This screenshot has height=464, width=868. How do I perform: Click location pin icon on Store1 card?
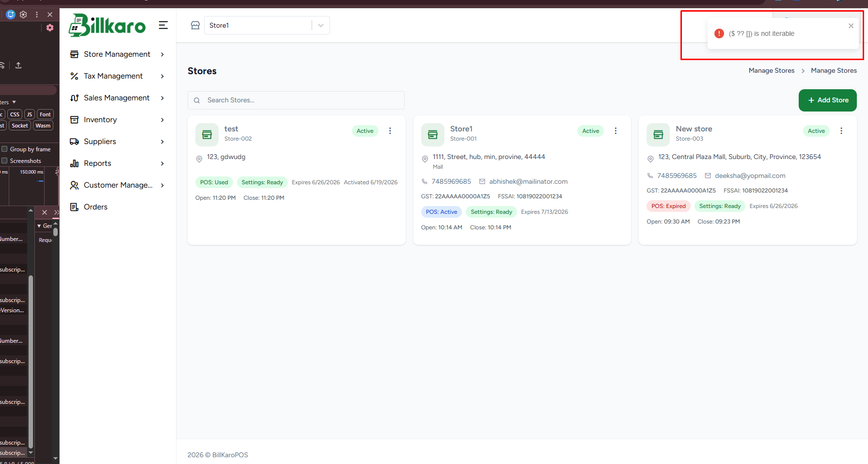click(425, 159)
